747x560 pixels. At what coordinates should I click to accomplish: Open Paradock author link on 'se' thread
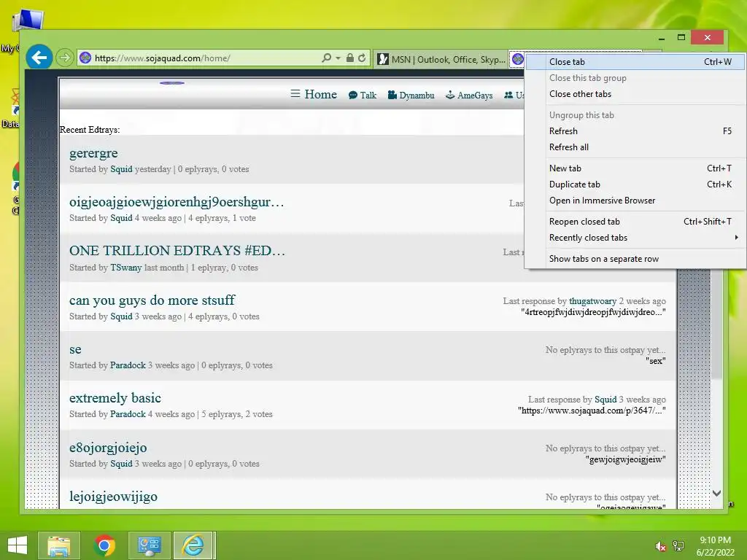(x=128, y=365)
